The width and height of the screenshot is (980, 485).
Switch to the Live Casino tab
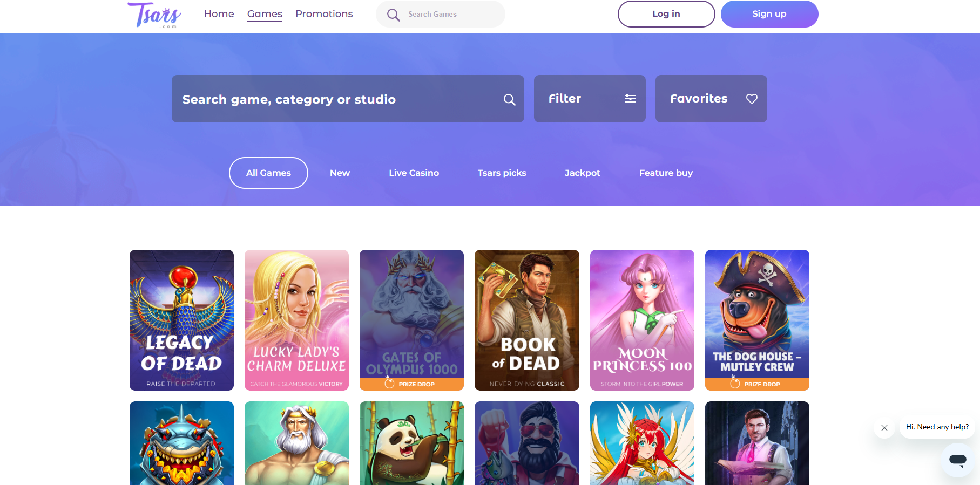(414, 173)
